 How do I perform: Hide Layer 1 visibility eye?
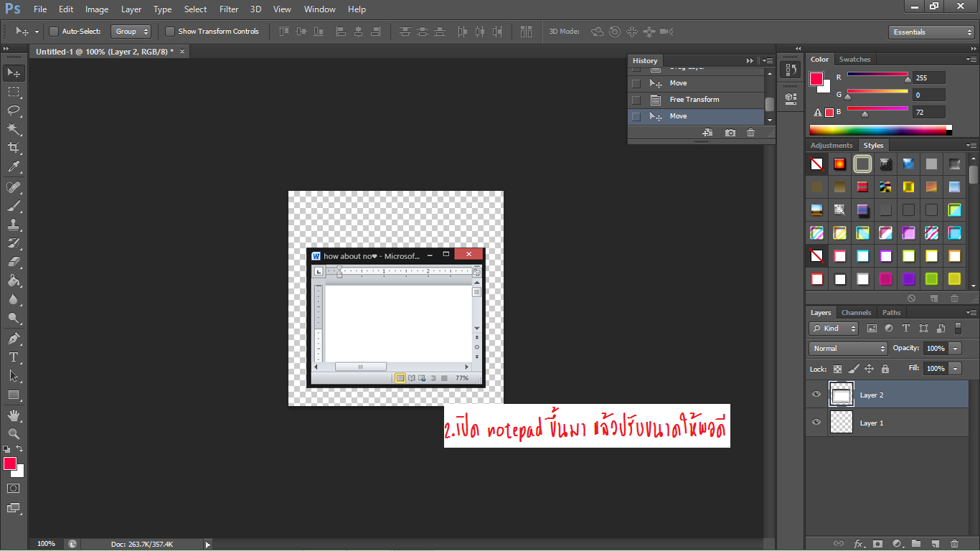pos(816,423)
